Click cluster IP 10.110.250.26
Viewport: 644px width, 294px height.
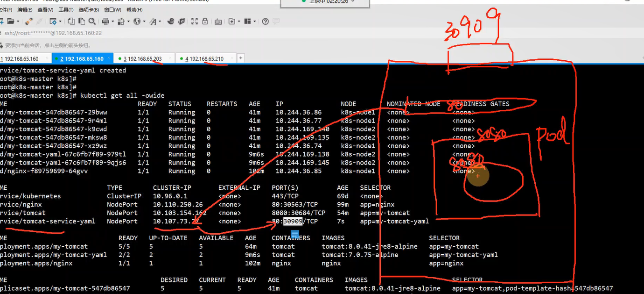(x=178, y=204)
